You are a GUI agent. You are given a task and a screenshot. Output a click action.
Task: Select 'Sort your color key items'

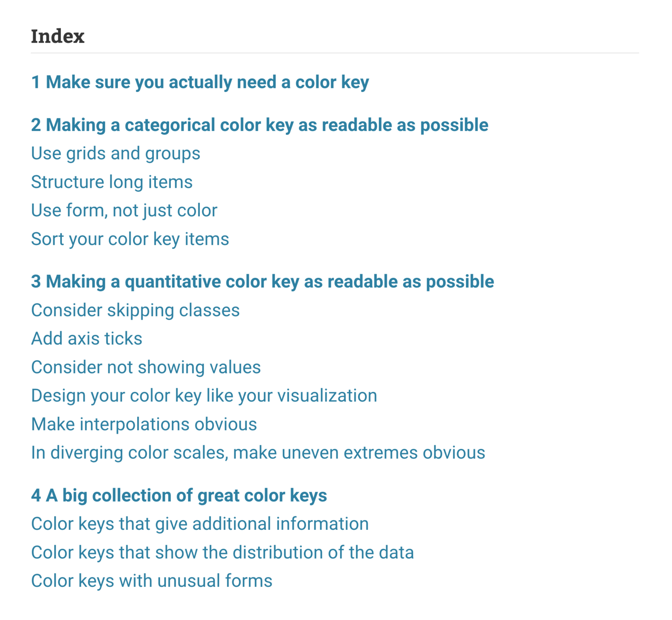tap(130, 239)
